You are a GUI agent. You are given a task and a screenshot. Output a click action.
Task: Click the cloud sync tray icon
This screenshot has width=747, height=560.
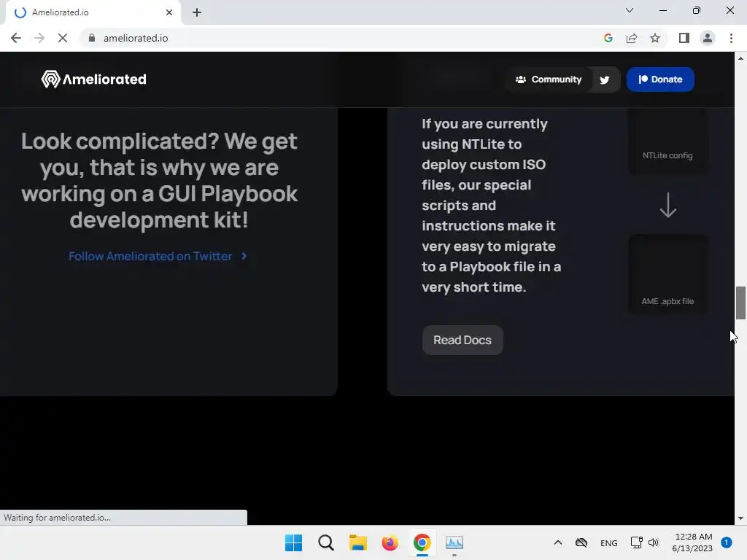[581, 542]
